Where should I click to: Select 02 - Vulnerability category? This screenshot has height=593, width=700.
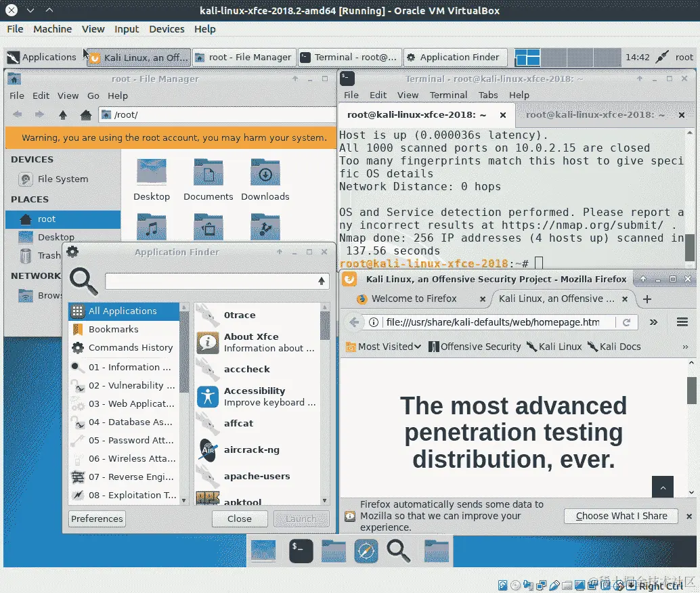pos(124,385)
